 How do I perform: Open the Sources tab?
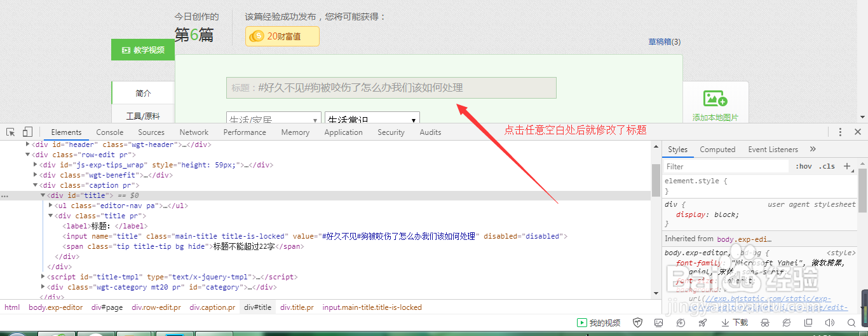tap(151, 132)
